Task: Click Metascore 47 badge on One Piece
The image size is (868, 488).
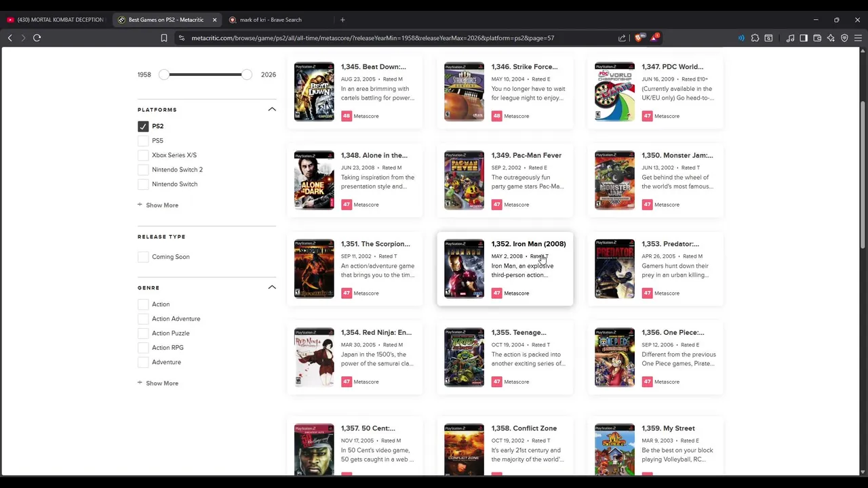Action: pos(648,382)
